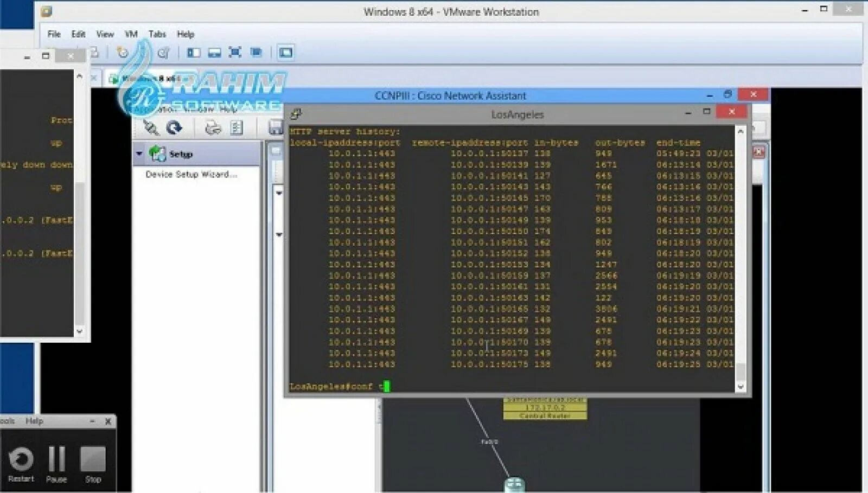This screenshot has width=868, height=493.
Task: Click the router device icon in topology
Action: click(x=514, y=484)
